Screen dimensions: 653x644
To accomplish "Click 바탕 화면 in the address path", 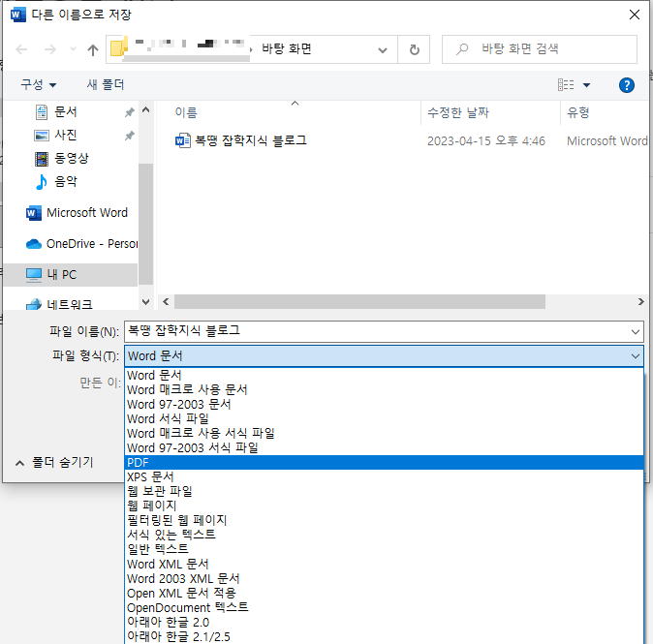I will click(x=287, y=48).
